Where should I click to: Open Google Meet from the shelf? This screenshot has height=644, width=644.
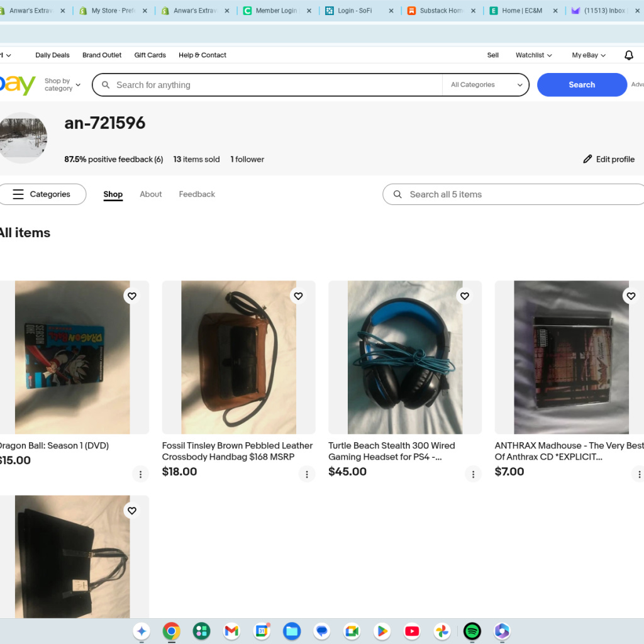pyautogui.click(x=352, y=631)
